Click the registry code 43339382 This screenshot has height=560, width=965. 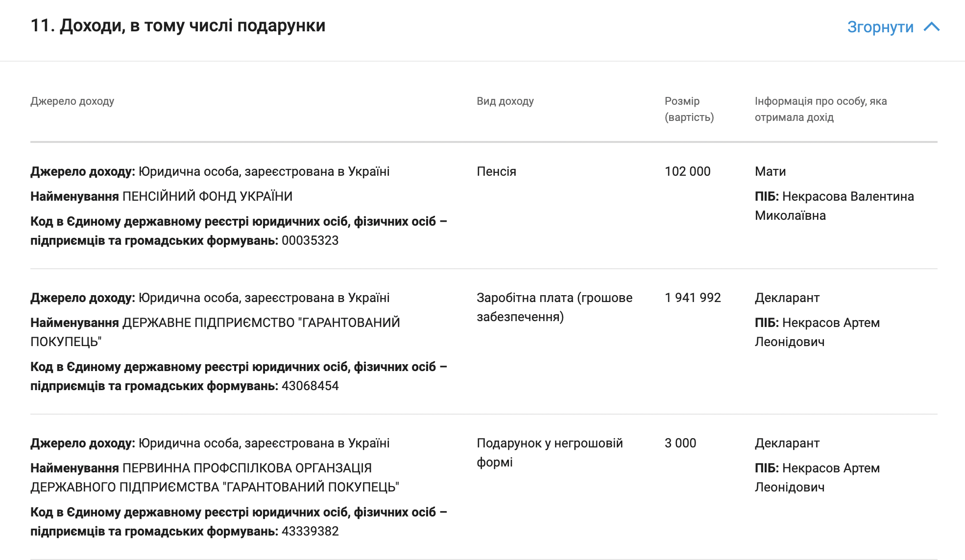coord(310,531)
